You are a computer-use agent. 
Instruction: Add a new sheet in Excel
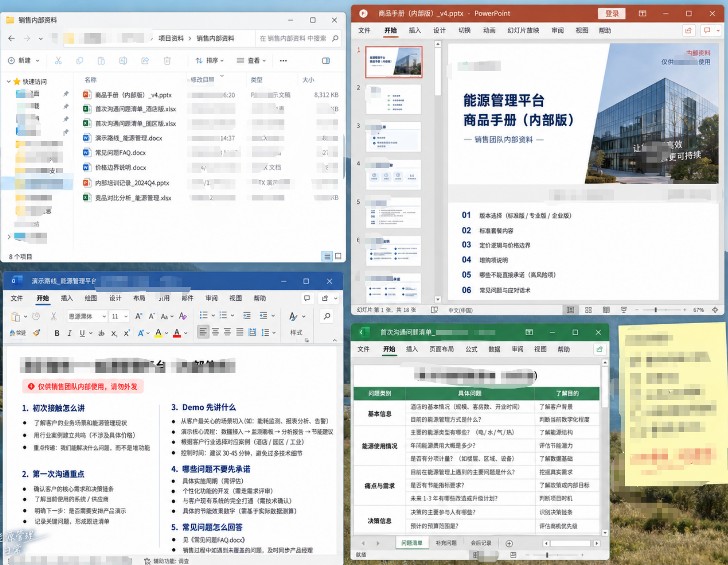(509, 543)
